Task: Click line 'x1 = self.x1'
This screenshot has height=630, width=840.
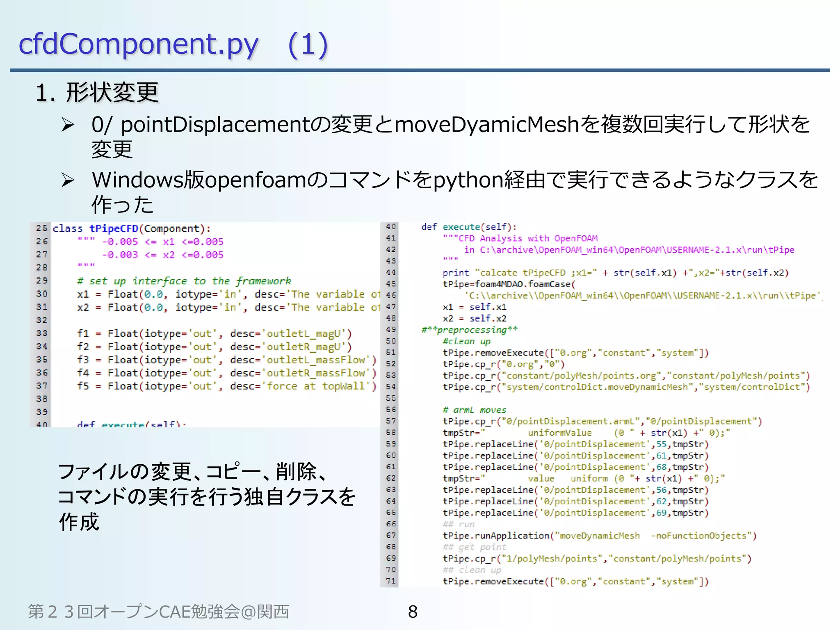Action: [x=475, y=307]
